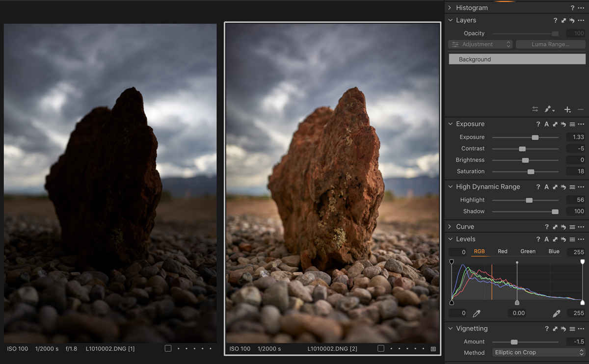Click the help question mark in Histogram
This screenshot has height=364, width=589.
pyautogui.click(x=572, y=8)
